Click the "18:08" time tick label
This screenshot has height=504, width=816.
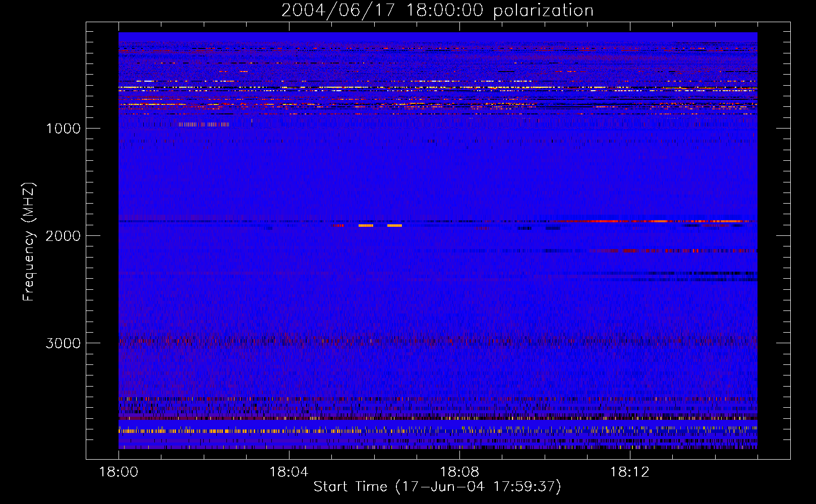click(x=459, y=472)
